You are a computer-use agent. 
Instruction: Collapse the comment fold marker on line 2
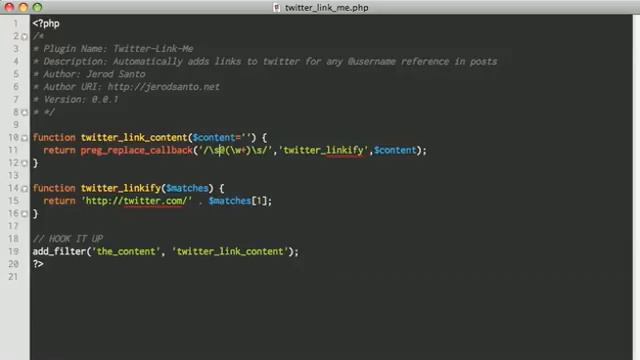click(x=24, y=37)
